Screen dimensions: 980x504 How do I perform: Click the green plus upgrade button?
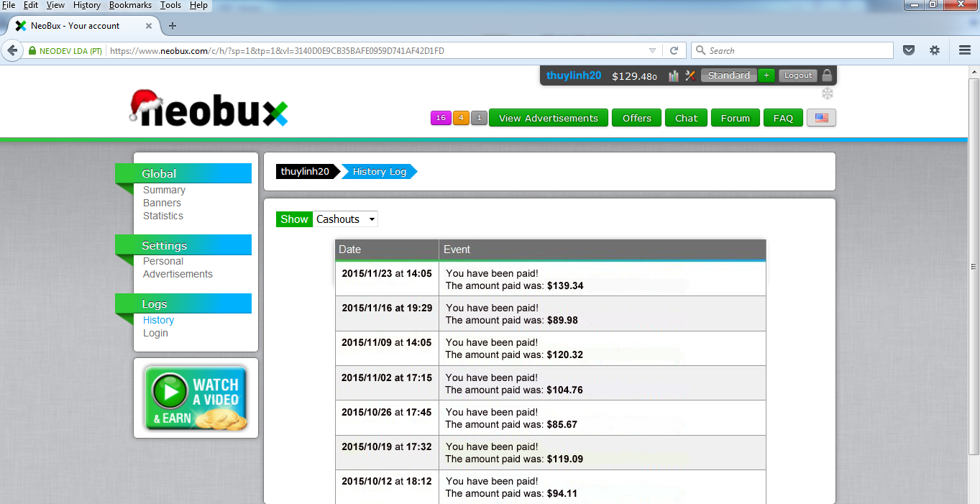click(x=766, y=75)
